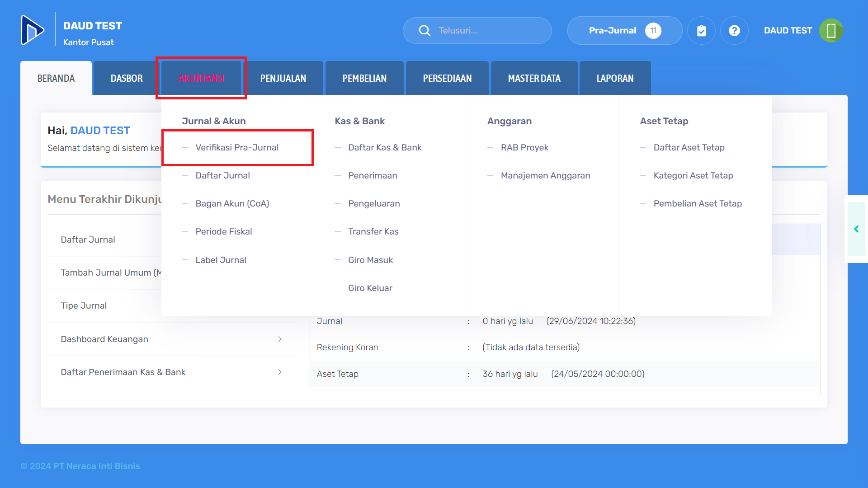
Task: Open Daftar Aset Tetap menu item
Action: coord(689,147)
